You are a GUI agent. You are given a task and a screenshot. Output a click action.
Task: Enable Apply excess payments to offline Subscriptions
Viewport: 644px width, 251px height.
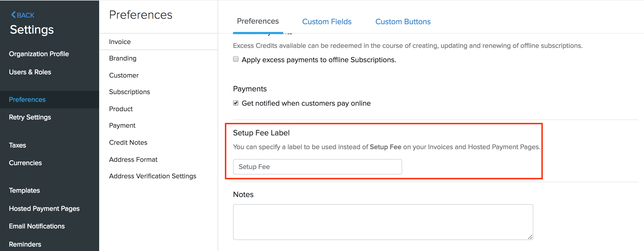pyautogui.click(x=236, y=59)
